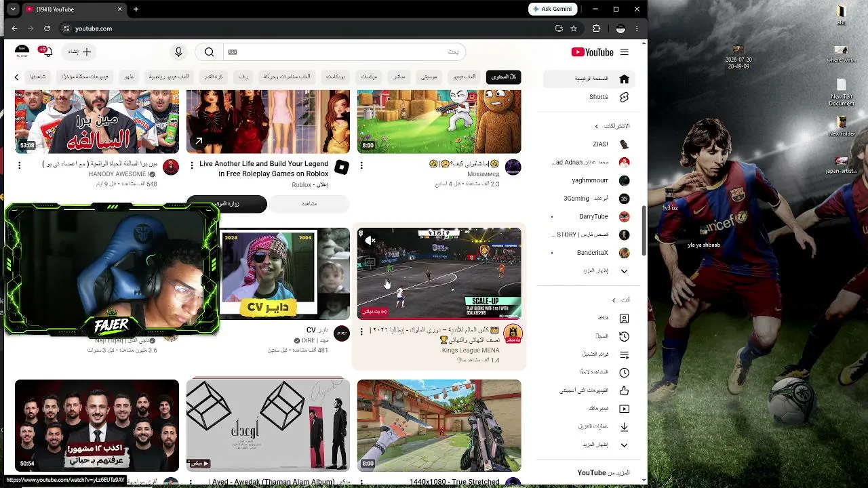Start a voice search with the microphone
868x488 pixels.
pyautogui.click(x=178, y=52)
